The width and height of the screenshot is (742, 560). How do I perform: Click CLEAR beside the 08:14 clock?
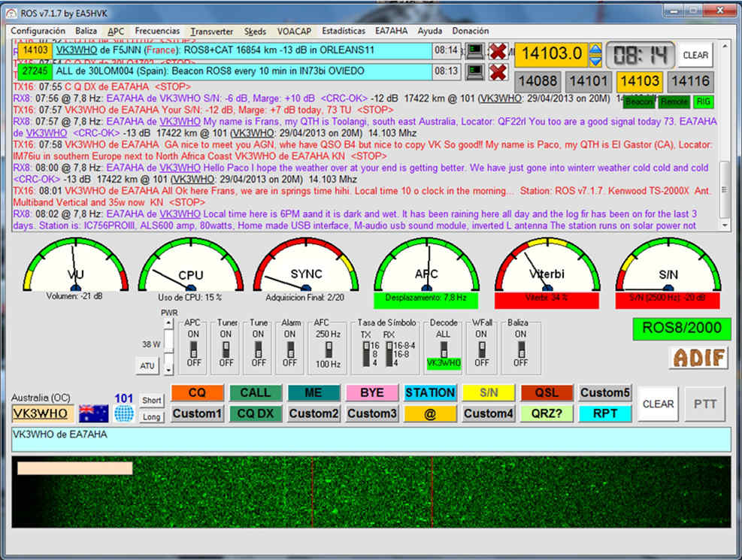pyautogui.click(x=695, y=56)
